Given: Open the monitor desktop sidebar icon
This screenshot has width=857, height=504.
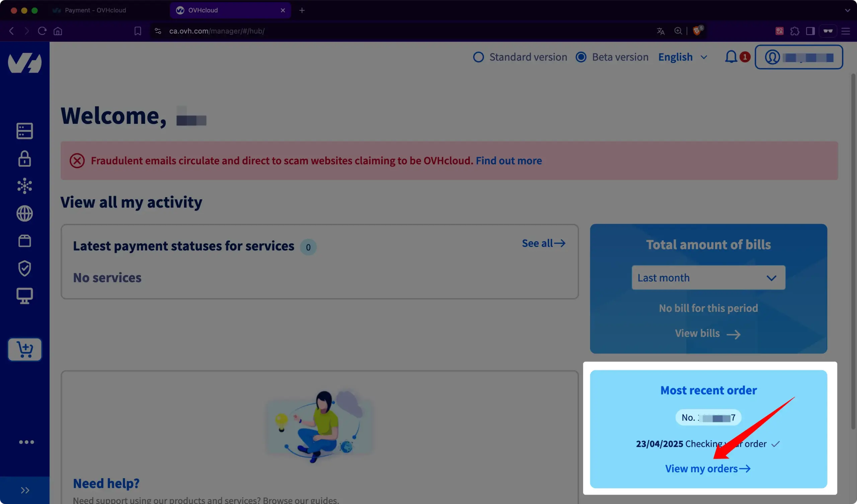Looking at the screenshot, I should (x=24, y=296).
